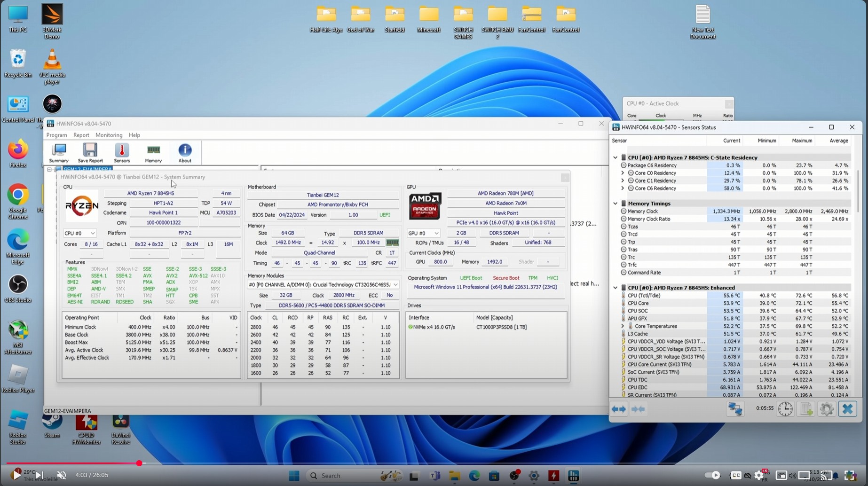The width and height of the screenshot is (868, 486).
Task: Collapse the Memory Timings sensor group
Action: click(615, 204)
